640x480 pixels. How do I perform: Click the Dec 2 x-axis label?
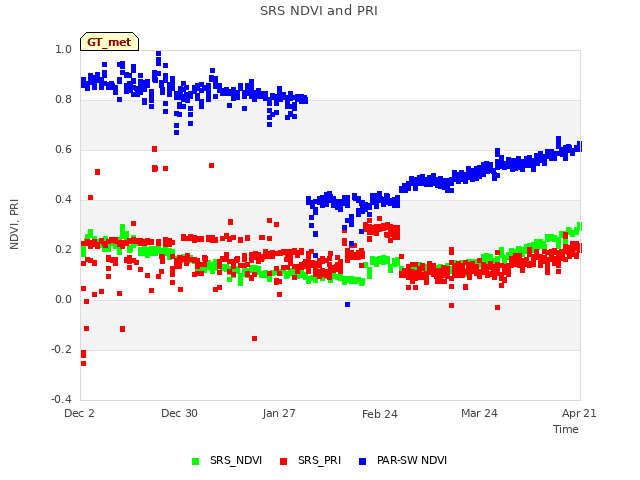click(79, 413)
